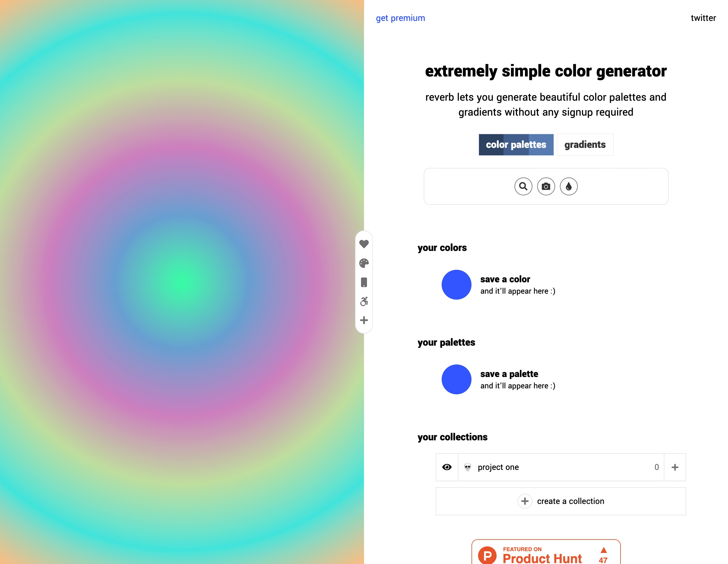Click get premium link
This screenshot has height=564, width=728.
pyautogui.click(x=401, y=18)
